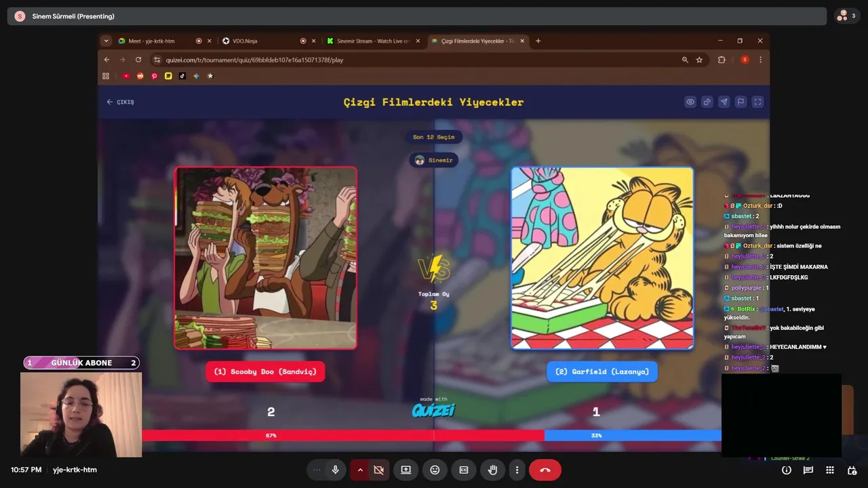Open the TikTok bookmark
Image resolution: width=868 pixels, height=488 pixels.
click(182, 76)
